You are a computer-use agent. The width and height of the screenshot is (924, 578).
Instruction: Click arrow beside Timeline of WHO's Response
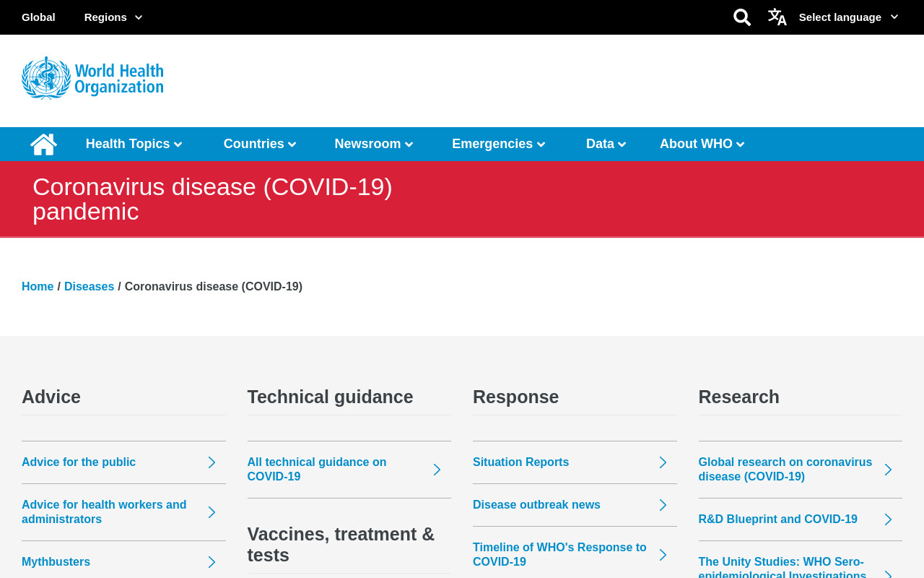coord(663,555)
